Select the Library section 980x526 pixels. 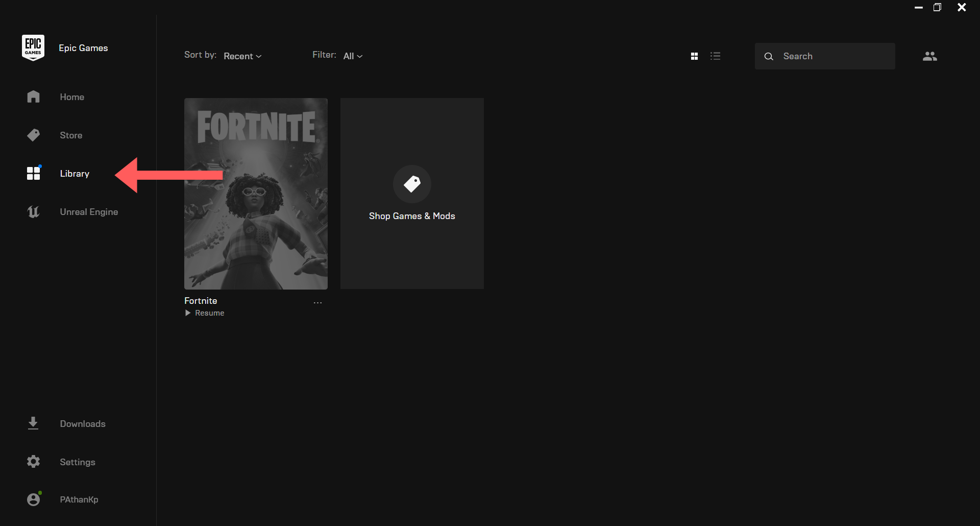point(74,173)
